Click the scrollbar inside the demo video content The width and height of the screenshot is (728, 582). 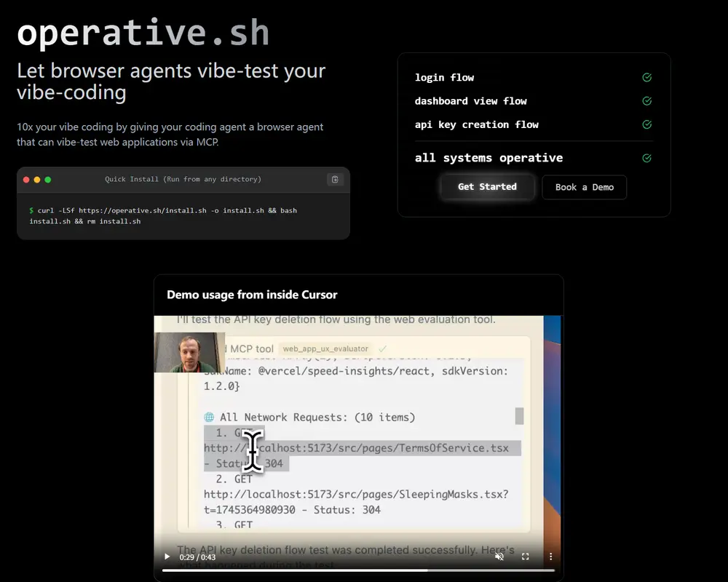point(520,416)
